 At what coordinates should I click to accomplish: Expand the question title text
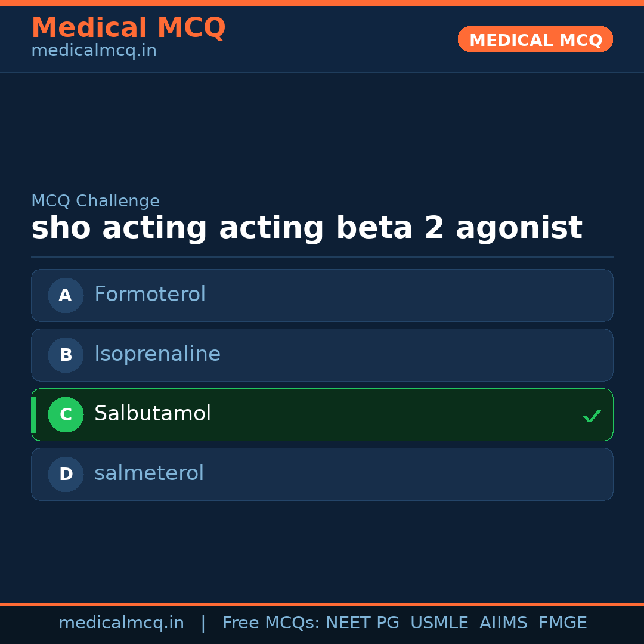tap(307, 227)
